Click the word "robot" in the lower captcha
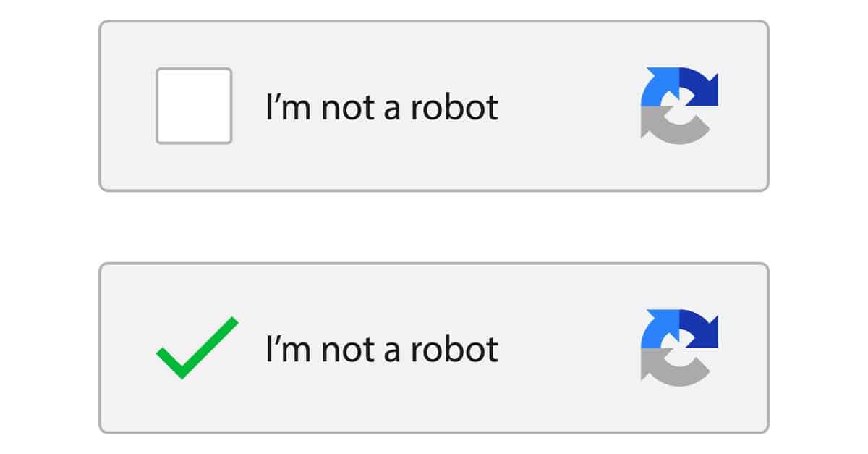 pyautogui.click(x=455, y=349)
